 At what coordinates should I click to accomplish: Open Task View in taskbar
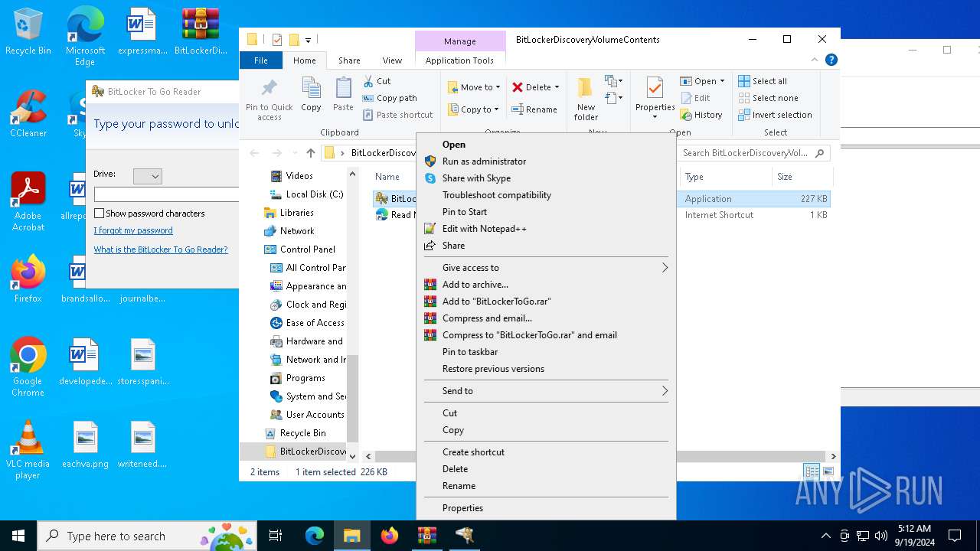point(276,536)
